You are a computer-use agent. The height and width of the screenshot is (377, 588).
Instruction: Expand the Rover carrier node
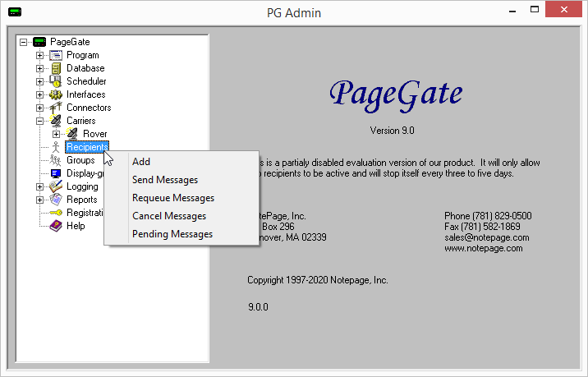tap(56, 135)
